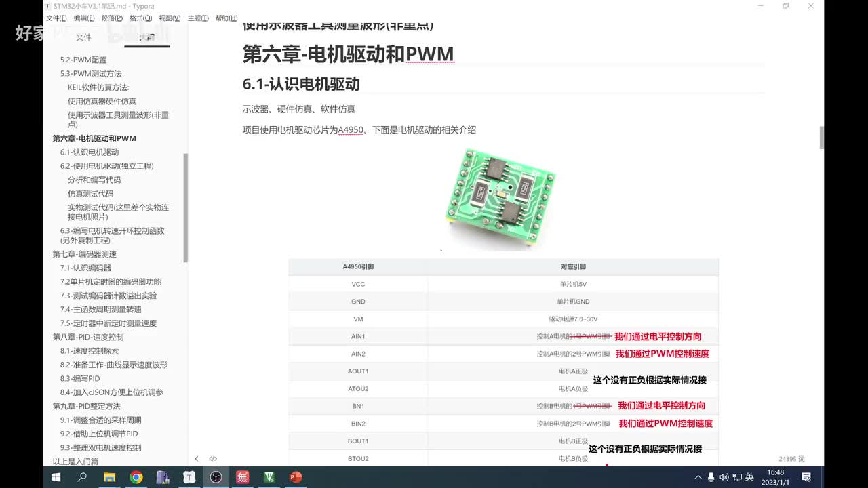Select outline item 7.5-定时器中断定时测量速度
The height and width of the screenshot is (488, 868).
[108, 323]
